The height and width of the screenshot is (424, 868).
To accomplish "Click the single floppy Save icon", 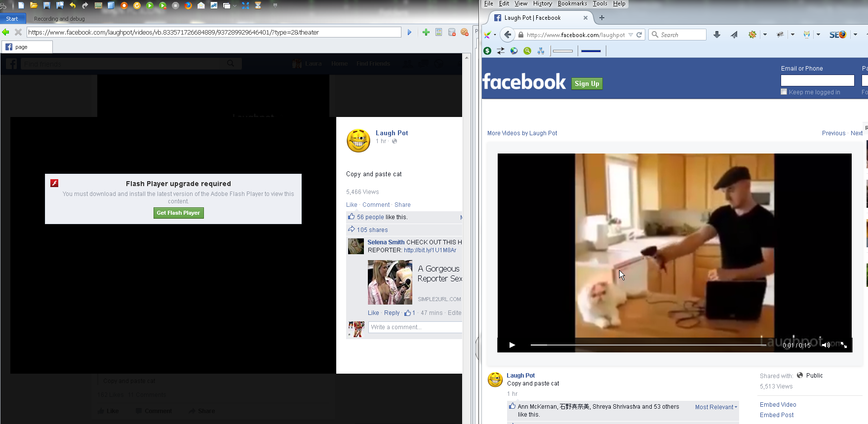I will tap(47, 5).
